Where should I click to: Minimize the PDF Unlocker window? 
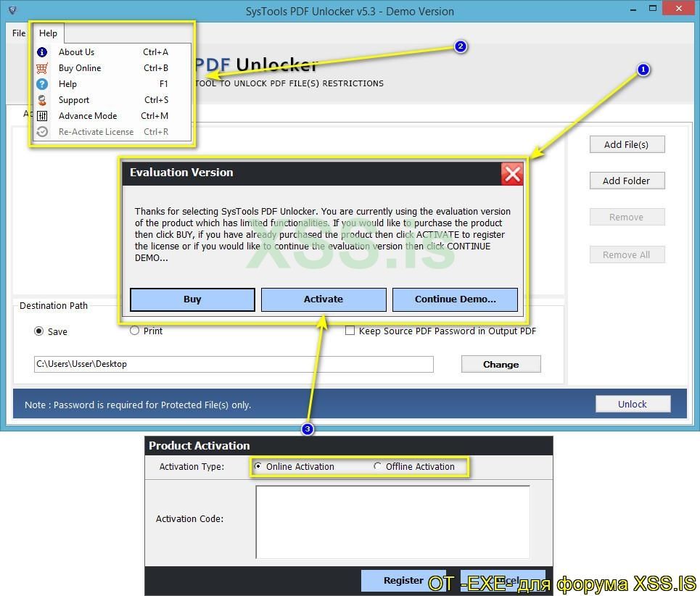633,9
